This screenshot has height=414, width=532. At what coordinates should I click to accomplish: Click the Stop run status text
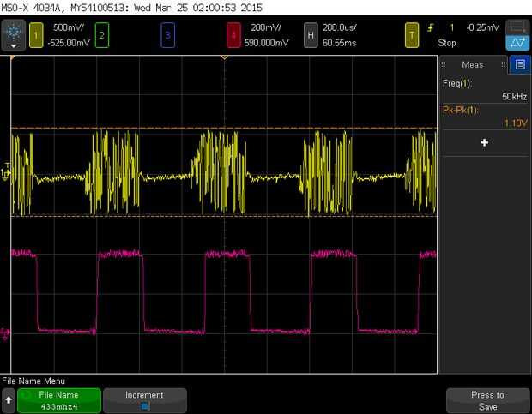click(447, 43)
